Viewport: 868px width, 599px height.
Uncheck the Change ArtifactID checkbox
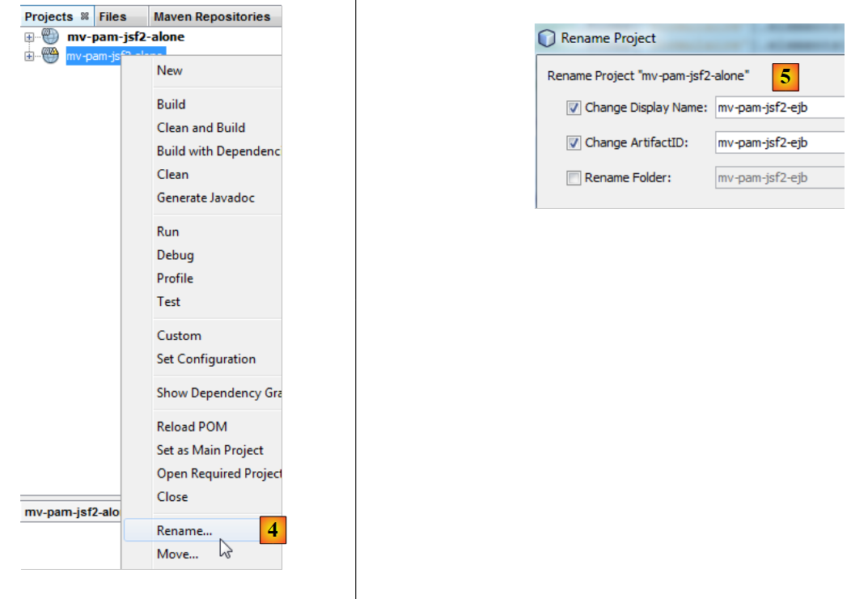coord(574,142)
